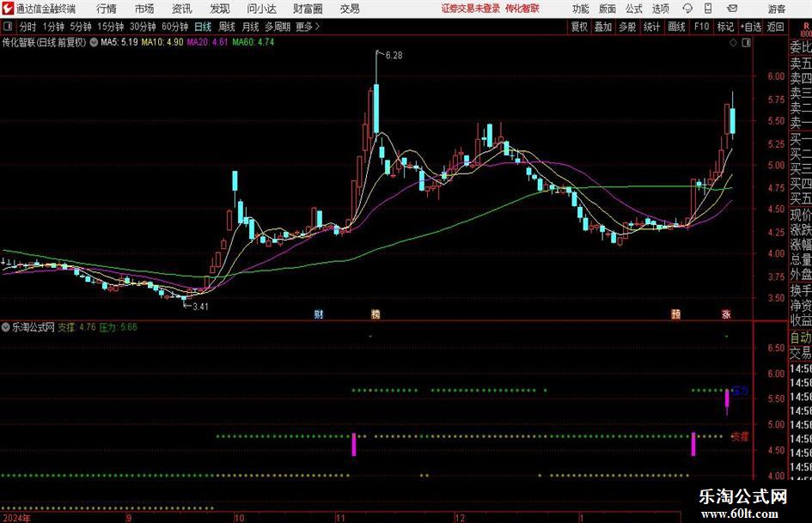Expand main chart indicator dropdown arrow
The width and height of the screenshot is (812, 523).
pos(94,42)
